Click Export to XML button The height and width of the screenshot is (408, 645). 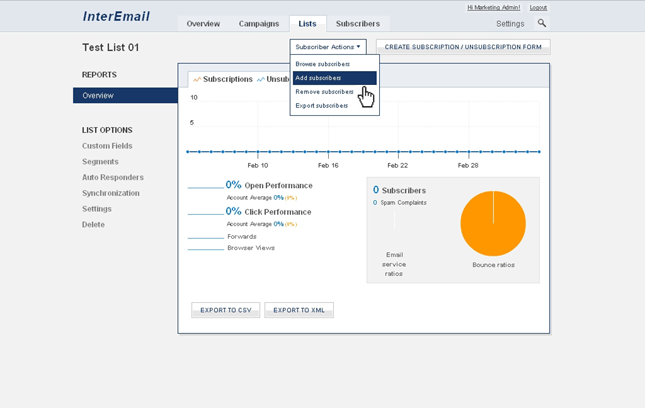click(x=299, y=310)
